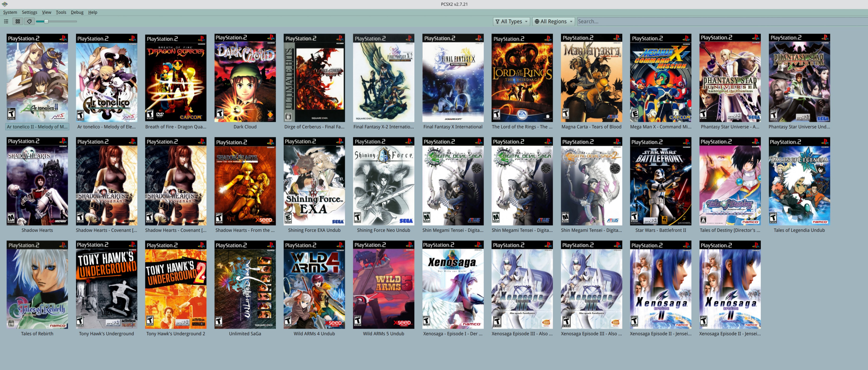Open the System menu
This screenshot has height=370, width=868.
(10, 12)
